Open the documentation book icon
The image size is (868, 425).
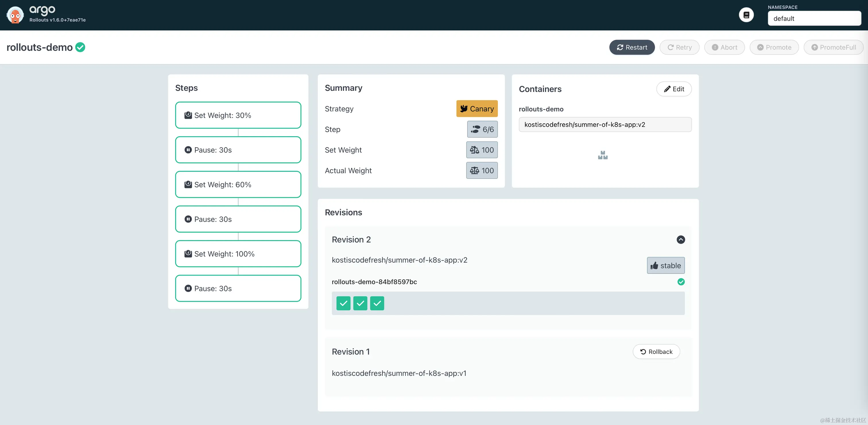[746, 15]
